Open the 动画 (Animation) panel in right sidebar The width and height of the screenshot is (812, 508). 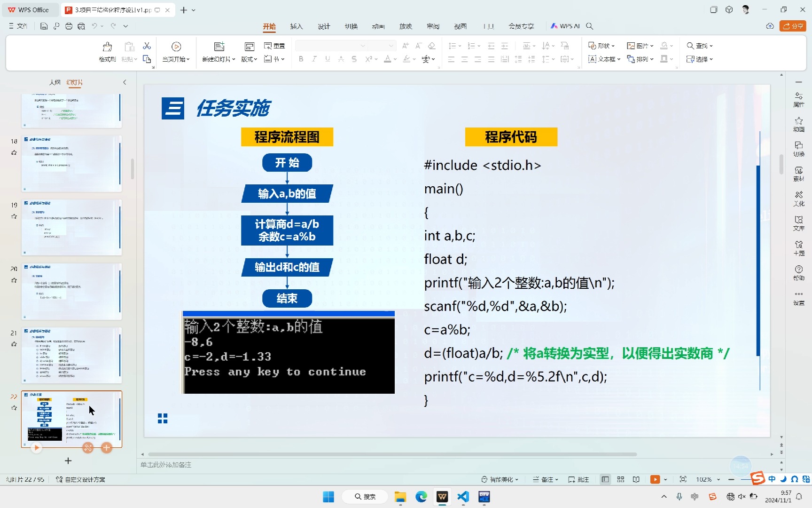799,124
